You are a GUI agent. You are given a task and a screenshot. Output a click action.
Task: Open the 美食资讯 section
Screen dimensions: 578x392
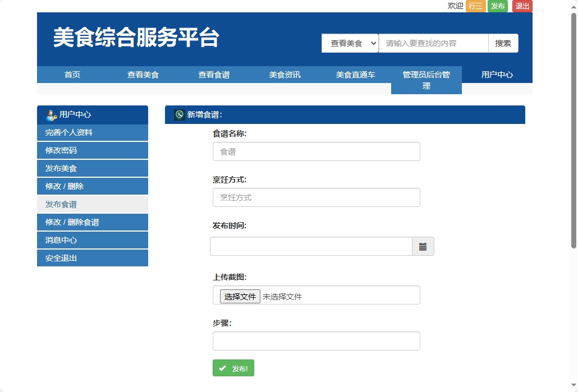[284, 74]
